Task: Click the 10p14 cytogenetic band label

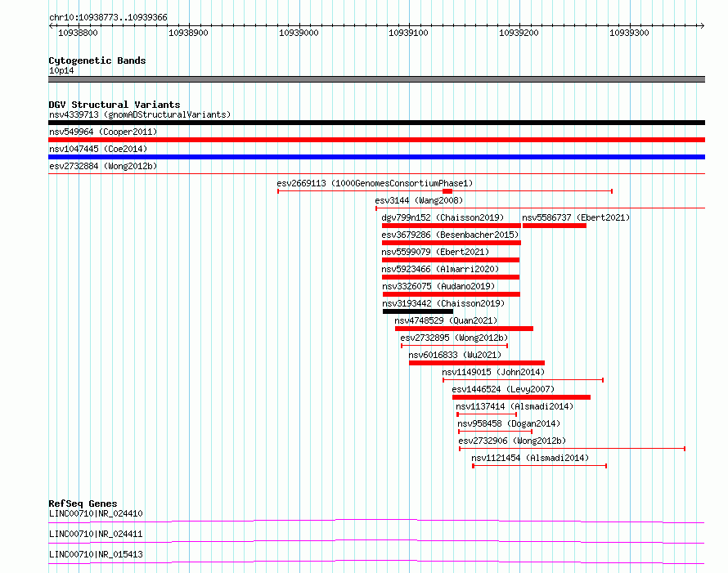Action: pyautogui.click(x=61, y=70)
